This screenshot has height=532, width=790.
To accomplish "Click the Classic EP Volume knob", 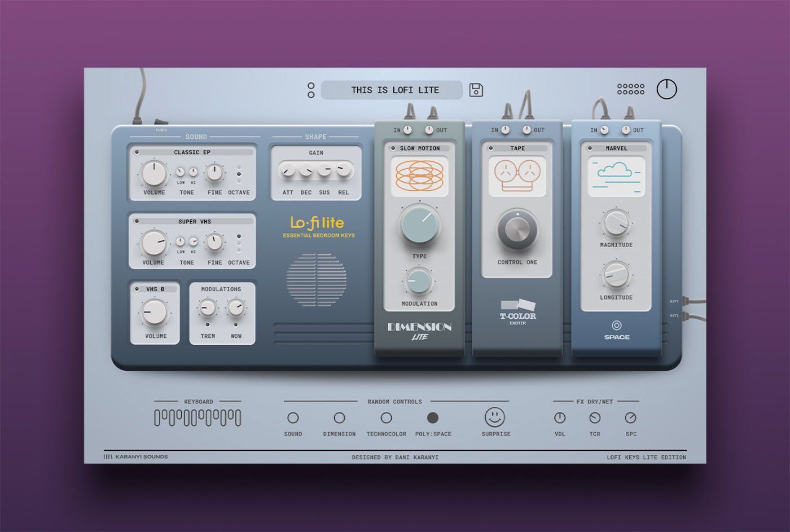I will [154, 173].
